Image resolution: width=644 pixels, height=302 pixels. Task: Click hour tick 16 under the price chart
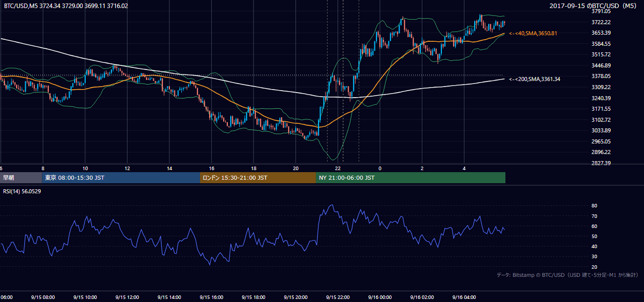[212, 169]
